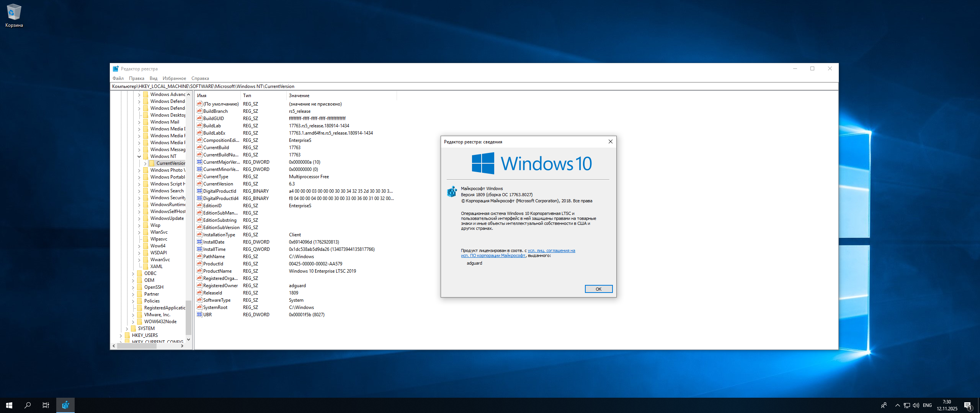Click the volume speaker tray icon

click(x=916, y=405)
